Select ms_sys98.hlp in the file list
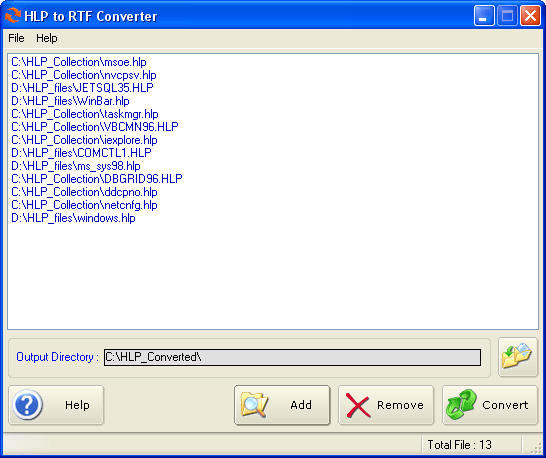This screenshot has width=546, height=458. click(76, 166)
